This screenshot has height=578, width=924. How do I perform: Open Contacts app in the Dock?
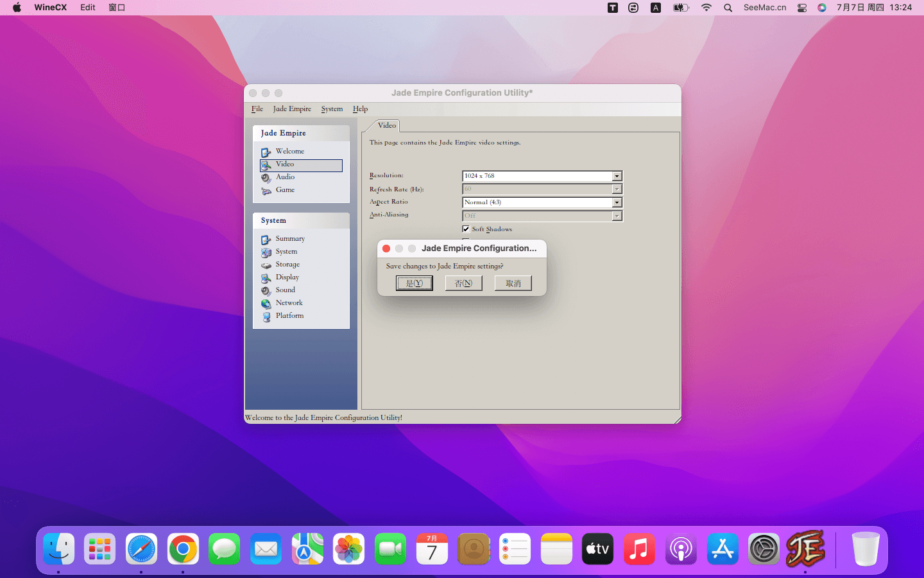[474, 549]
